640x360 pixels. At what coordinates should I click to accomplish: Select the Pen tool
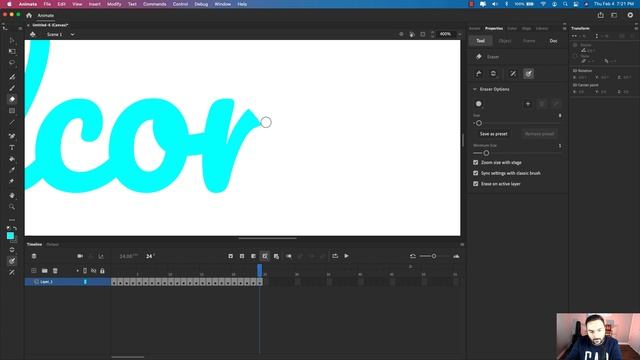(12, 136)
